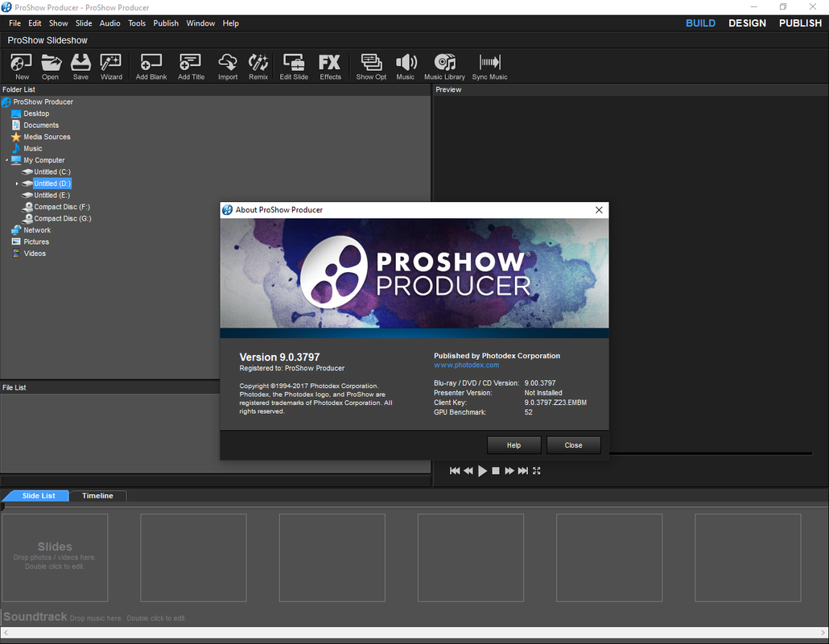Image resolution: width=829 pixels, height=644 pixels.
Task: Click the Import toolbar icon
Action: point(228,67)
